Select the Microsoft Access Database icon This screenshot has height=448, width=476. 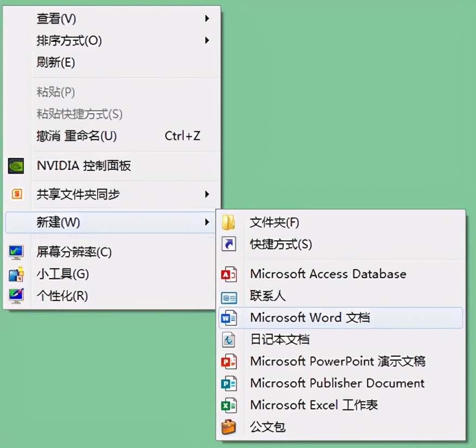coord(229,274)
